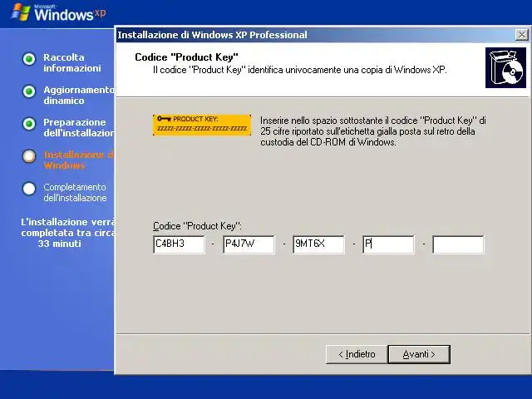Focus the empty fifth product key field
Image resolution: width=532 pixels, height=399 pixels.
pos(459,244)
